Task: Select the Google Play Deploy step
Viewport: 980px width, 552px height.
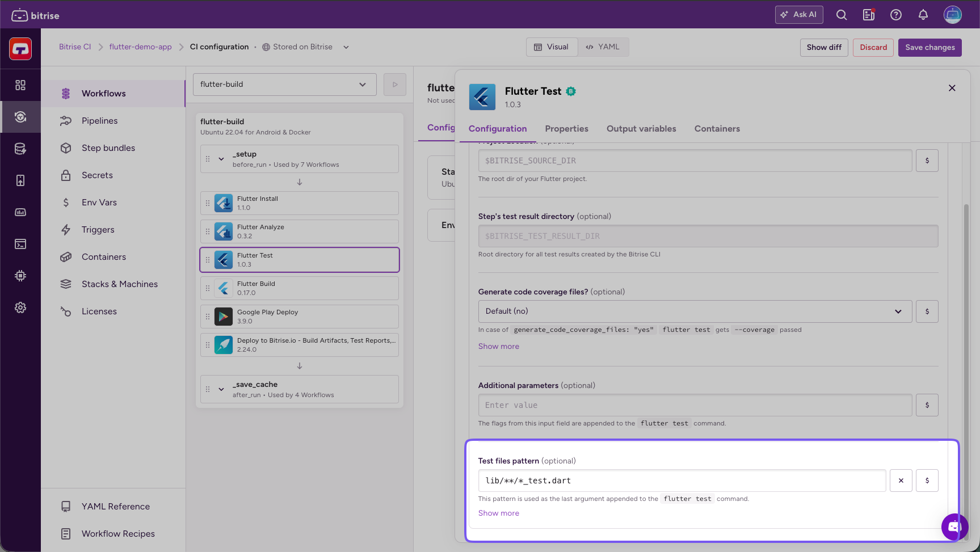Action: [300, 317]
